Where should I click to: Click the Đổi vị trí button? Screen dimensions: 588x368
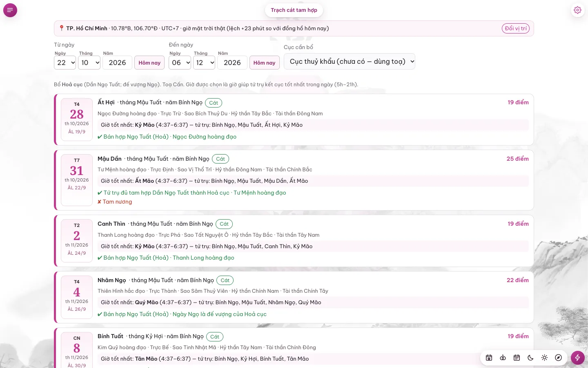[x=516, y=28]
